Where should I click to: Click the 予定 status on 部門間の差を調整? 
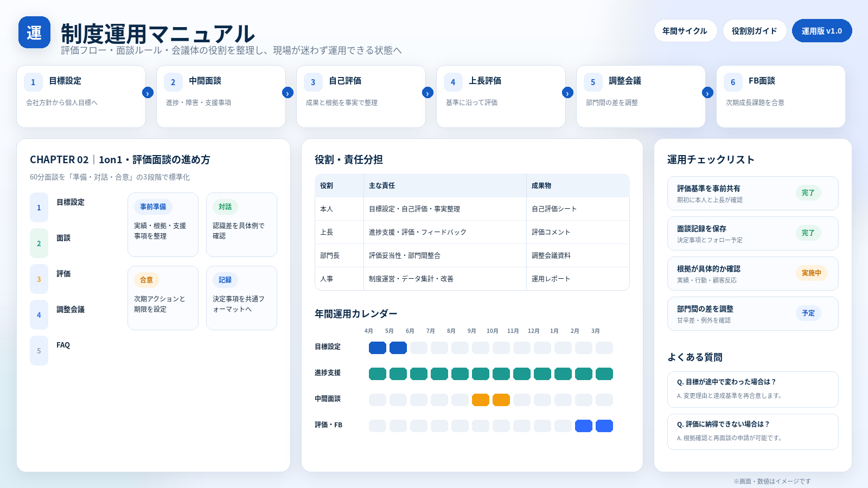(x=808, y=313)
